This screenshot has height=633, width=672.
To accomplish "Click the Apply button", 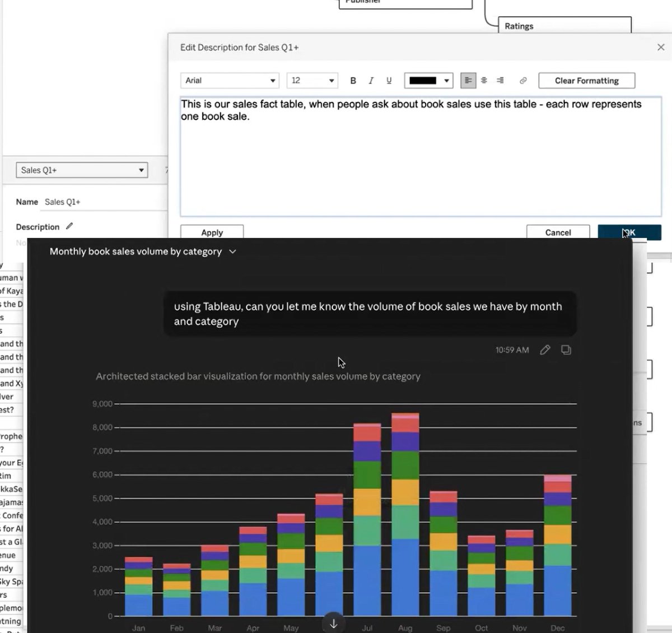I will tap(212, 232).
